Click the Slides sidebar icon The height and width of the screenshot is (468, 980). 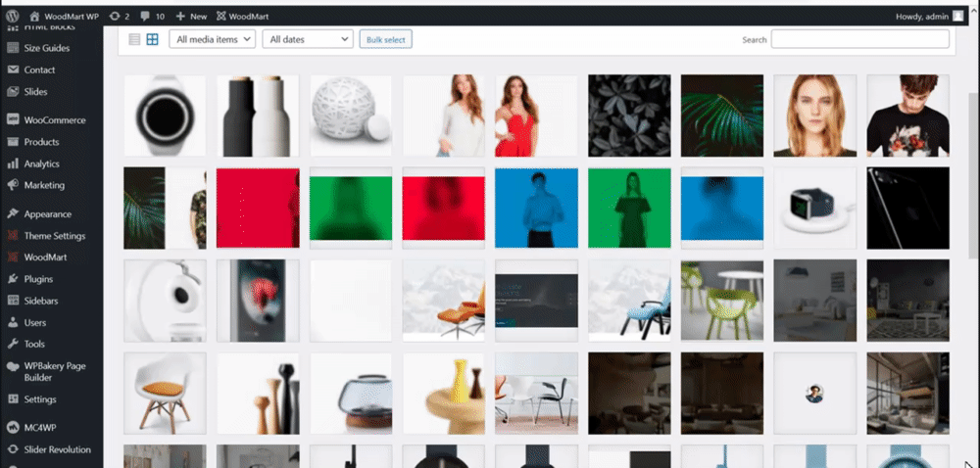pos(13,92)
